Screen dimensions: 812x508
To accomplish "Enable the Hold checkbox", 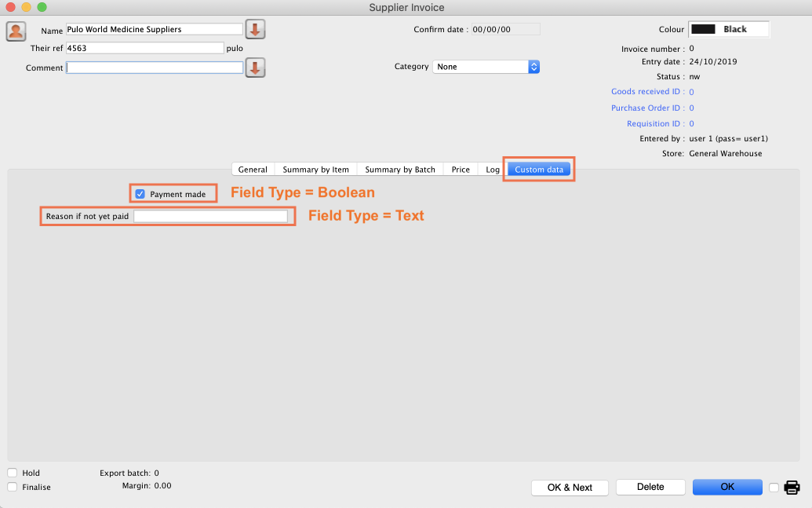I will click(x=13, y=473).
